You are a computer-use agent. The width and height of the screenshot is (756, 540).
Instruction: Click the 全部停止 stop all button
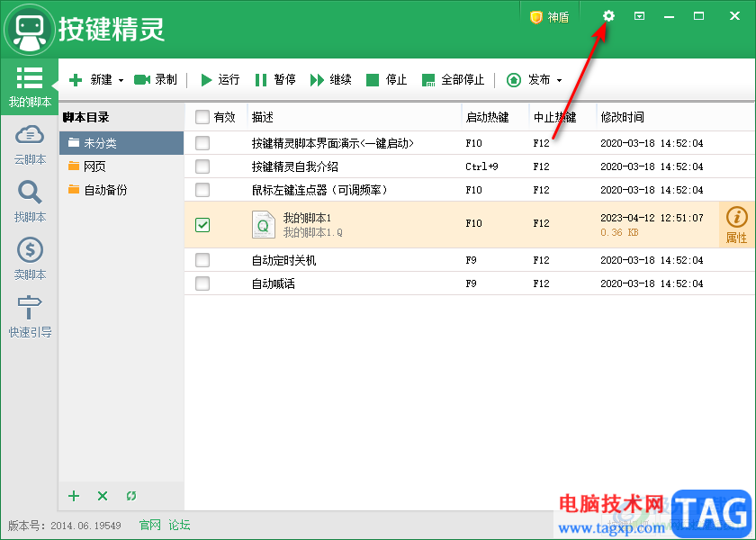click(x=453, y=79)
